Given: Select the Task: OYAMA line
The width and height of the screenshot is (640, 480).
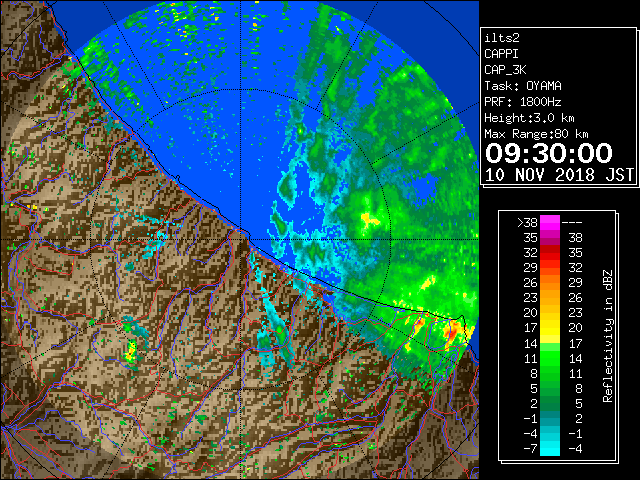Looking at the screenshot, I should coord(523,86).
